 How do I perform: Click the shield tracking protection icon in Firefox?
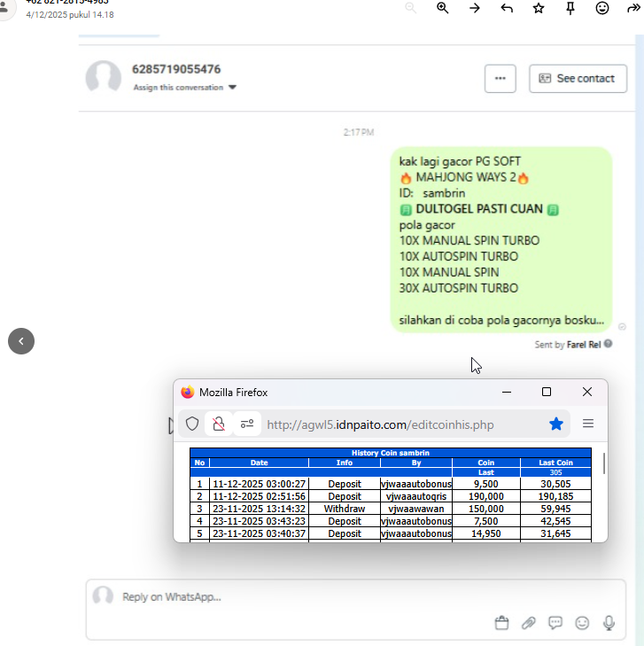(192, 424)
